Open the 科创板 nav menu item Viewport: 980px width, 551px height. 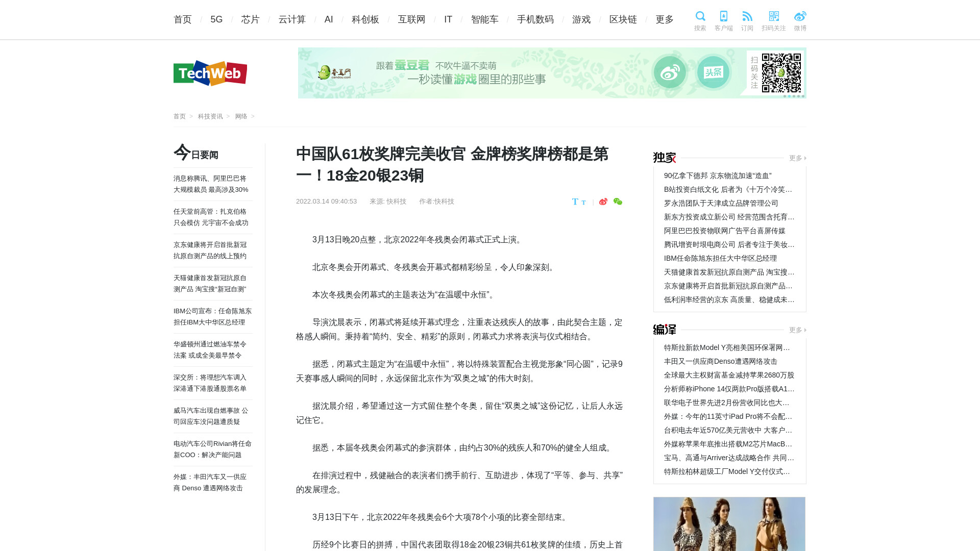(x=365, y=19)
